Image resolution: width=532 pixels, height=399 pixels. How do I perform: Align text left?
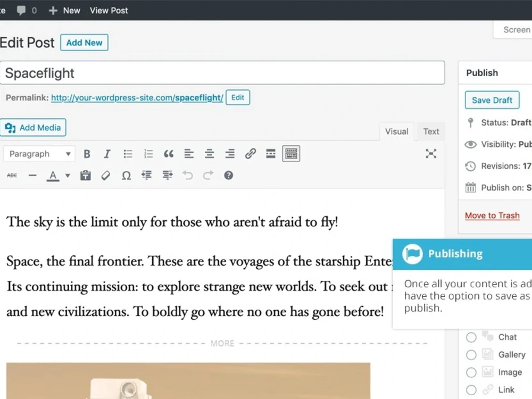coord(189,154)
